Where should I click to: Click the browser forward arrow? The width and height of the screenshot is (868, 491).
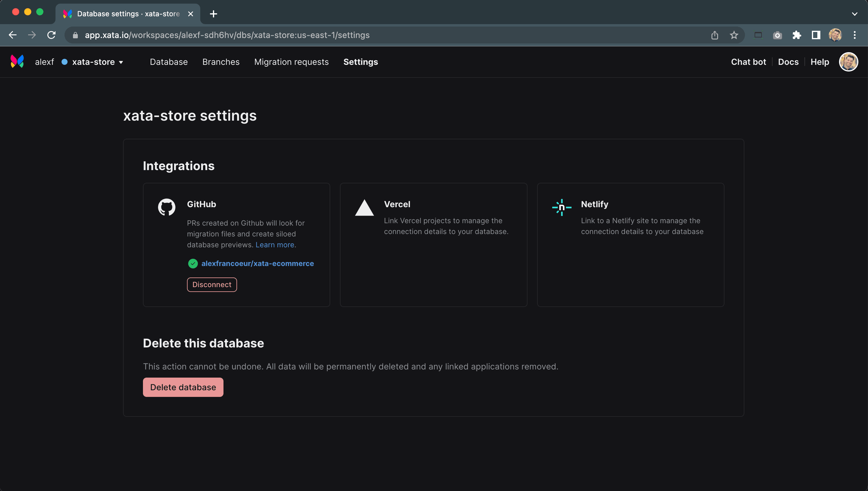(x=32, y=35)
